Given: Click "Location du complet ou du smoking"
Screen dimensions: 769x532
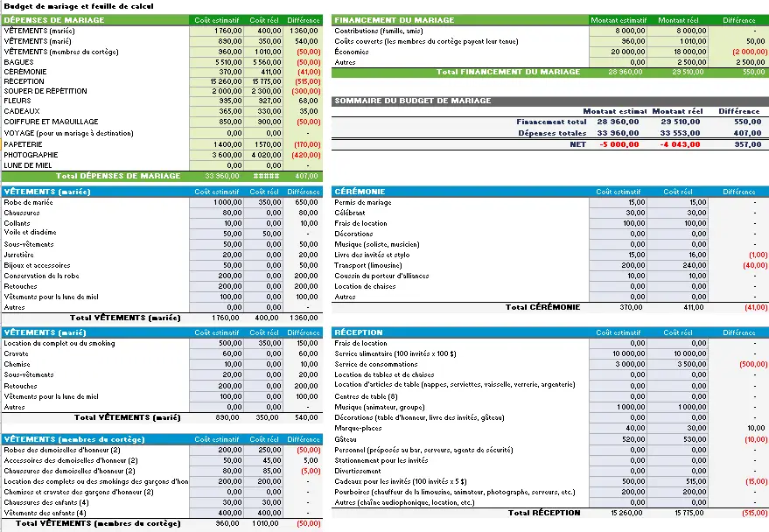Looking at the screenshot, I should pos(59,344).
